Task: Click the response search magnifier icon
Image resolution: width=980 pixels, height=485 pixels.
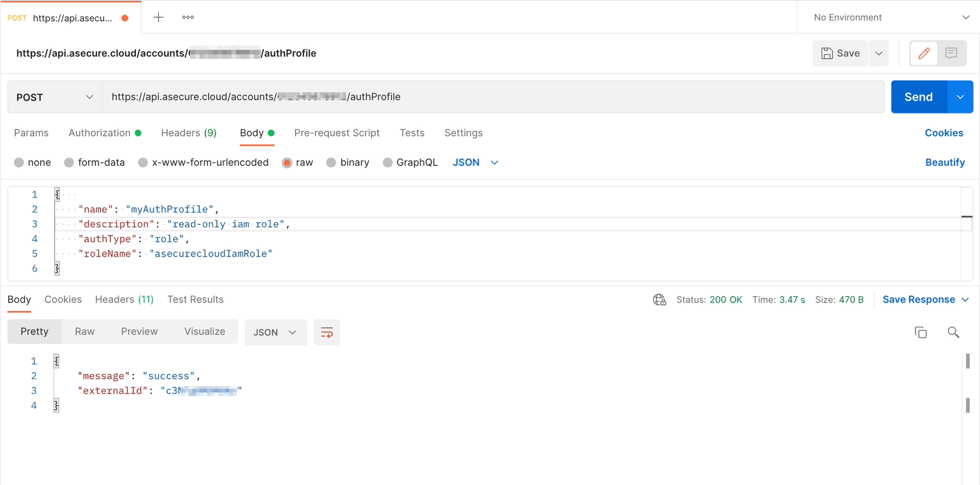Action: click(x=953, y=332)
